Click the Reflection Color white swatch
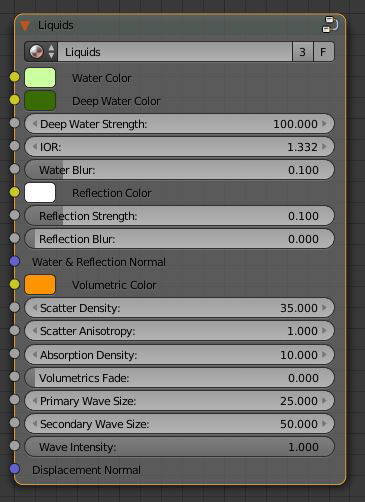The height and width of the screenshot is (502, 365). point(40,193)
